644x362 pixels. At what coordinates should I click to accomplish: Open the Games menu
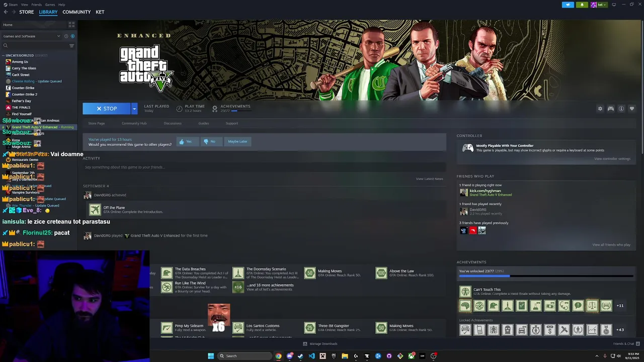(x=50, y=5)
